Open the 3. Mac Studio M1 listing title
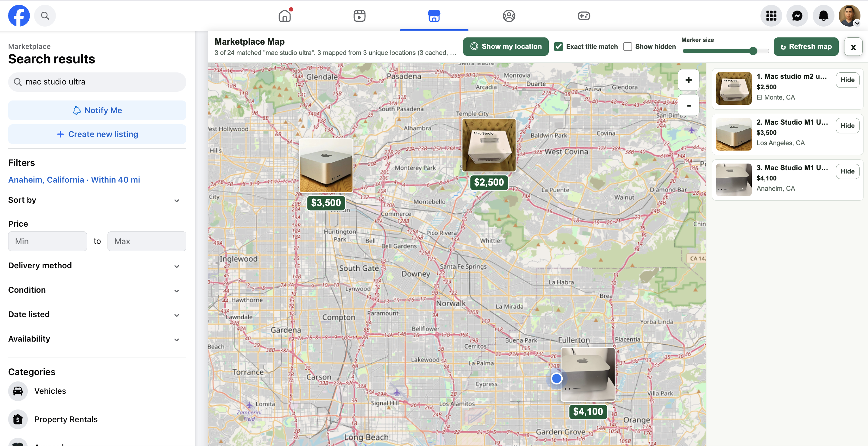This screenshot has width=868, height=446. (792, 168)
